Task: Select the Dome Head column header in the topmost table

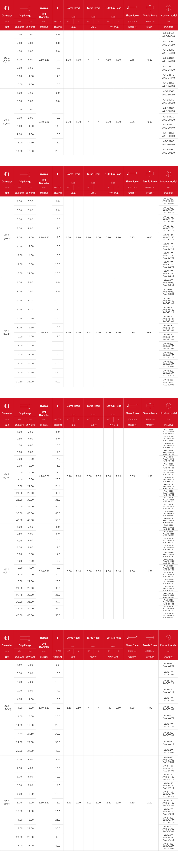Action: [73, 8]
